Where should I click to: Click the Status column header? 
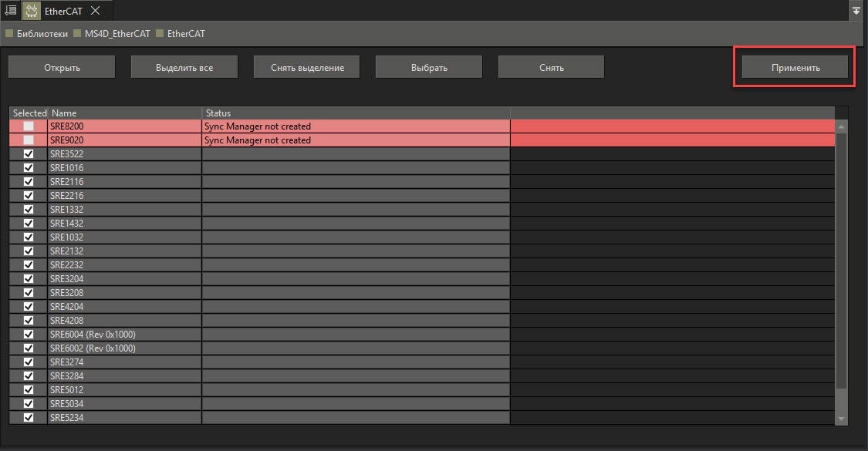[356, 113]
